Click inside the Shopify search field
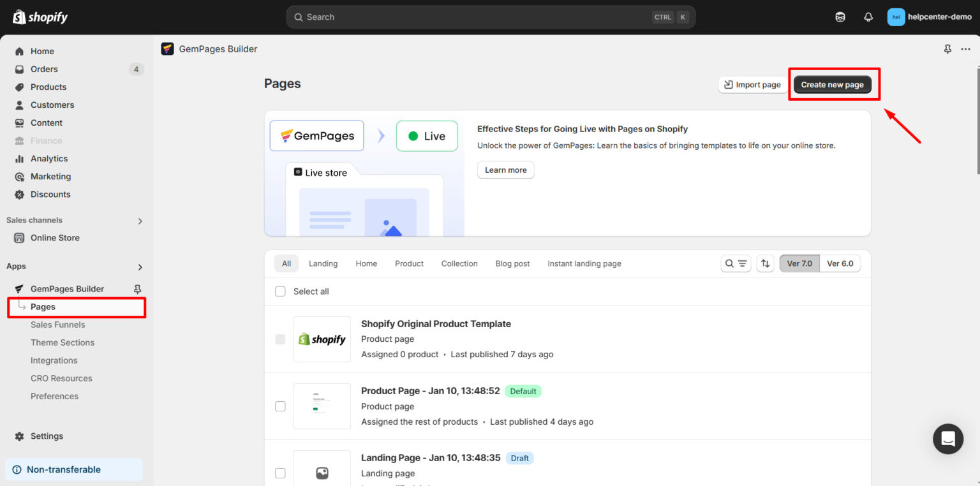Viewport: 980px width, 486px height. coord(490,17)
